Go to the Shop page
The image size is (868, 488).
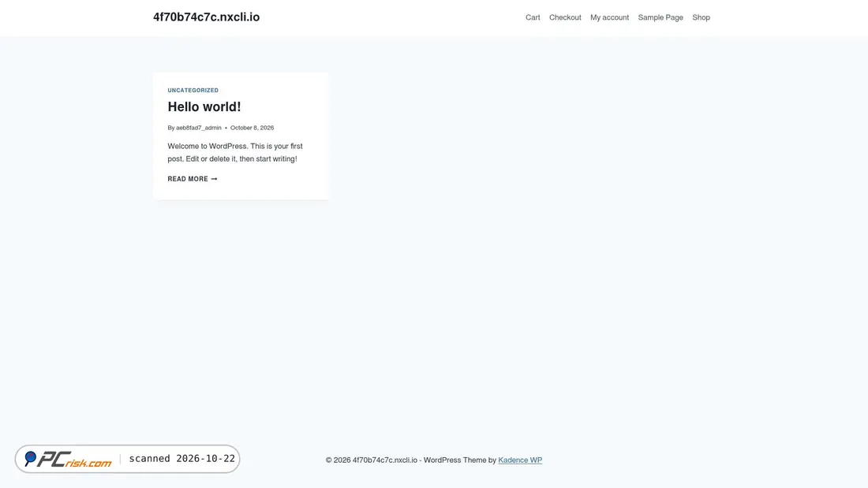701,17
